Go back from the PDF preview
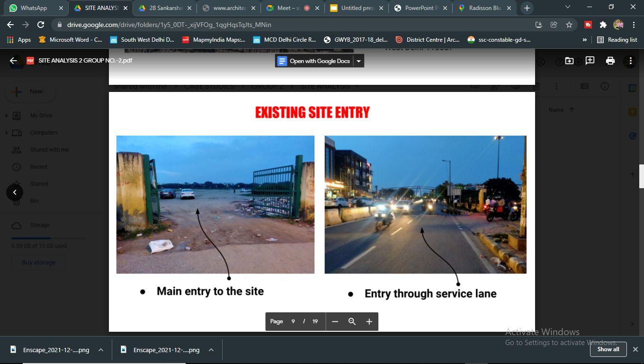 click(x=13, y=61)
